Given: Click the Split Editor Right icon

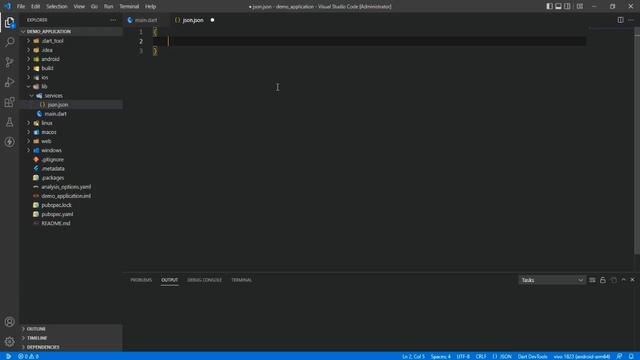Looking at the screenshot, I should pos(620,20).
